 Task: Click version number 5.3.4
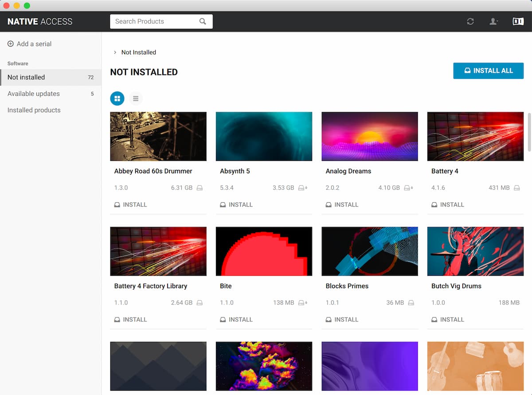(227, 188)
